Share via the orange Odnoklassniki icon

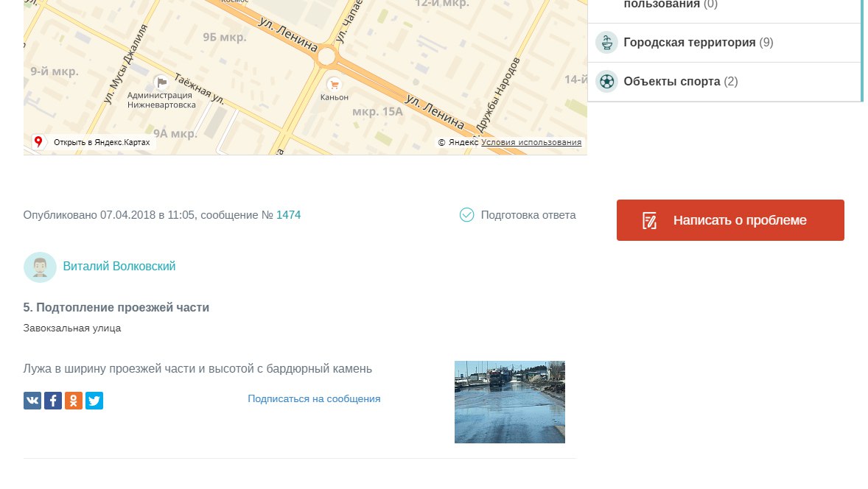(74, 401)
